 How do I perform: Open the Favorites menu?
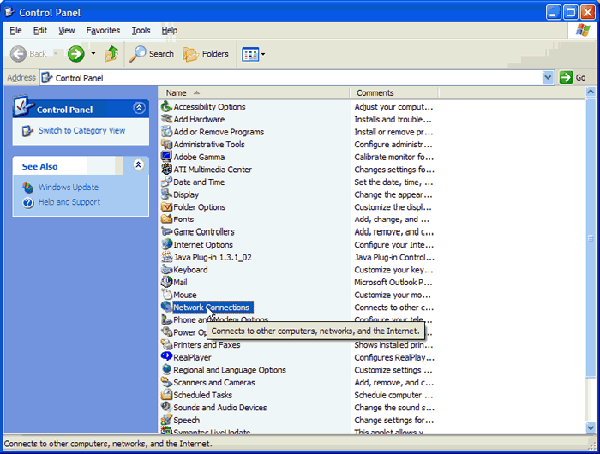(102, 31)
